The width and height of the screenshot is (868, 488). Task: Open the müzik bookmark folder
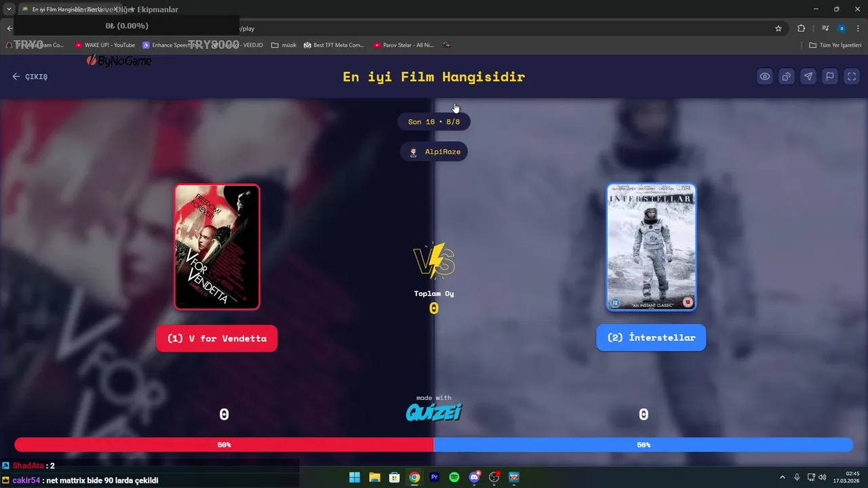(284, 45)
